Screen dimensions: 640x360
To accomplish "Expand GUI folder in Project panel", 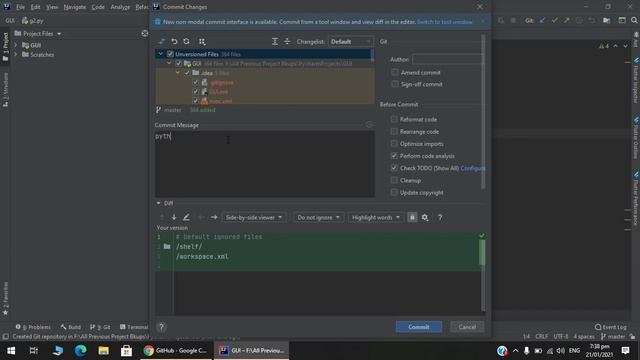I will click(x=16, y=45).
